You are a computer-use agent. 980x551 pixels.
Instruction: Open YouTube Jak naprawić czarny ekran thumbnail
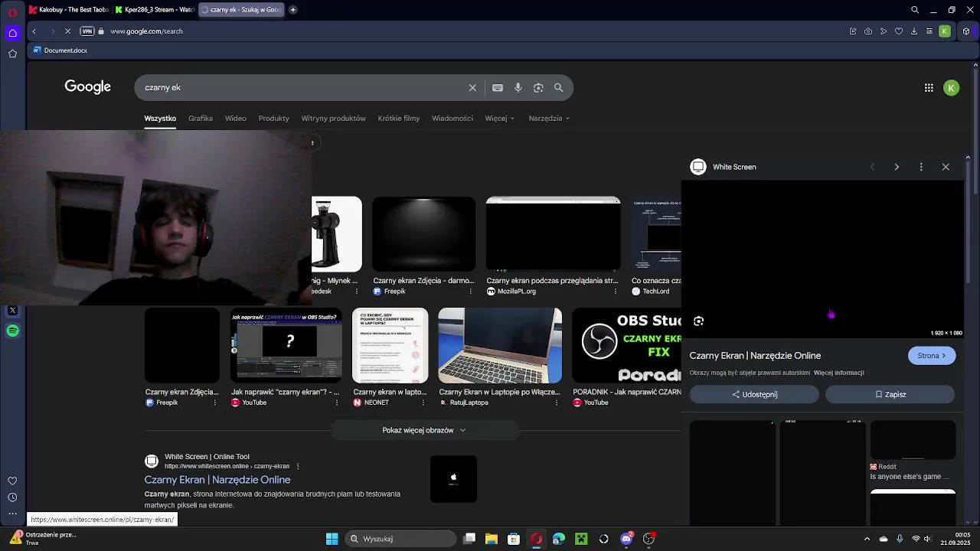coord(286,345)
